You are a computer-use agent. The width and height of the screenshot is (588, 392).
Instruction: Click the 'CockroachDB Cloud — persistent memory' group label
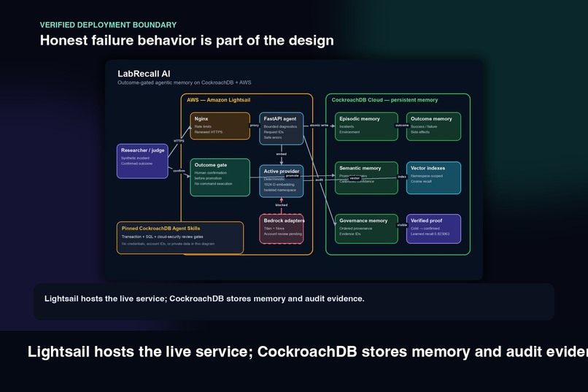point(384,100)
